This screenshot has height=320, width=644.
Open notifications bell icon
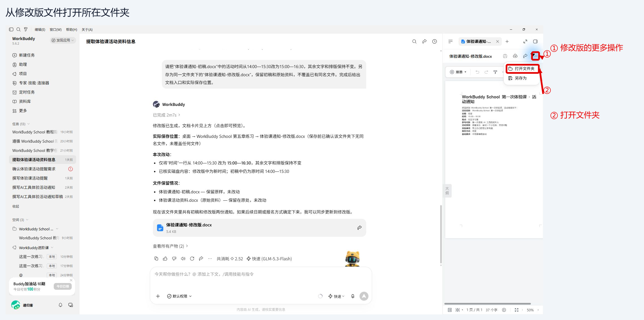pyautogui.click(x=60, y=305)
